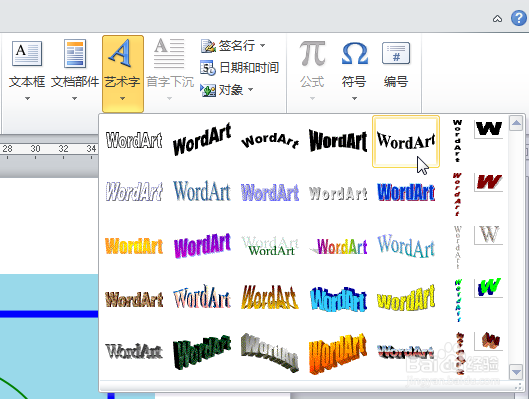The height and width of the screenshot is (399, 529).
Task: Select the green-blue vertical WordArt style
Action: 458,301
